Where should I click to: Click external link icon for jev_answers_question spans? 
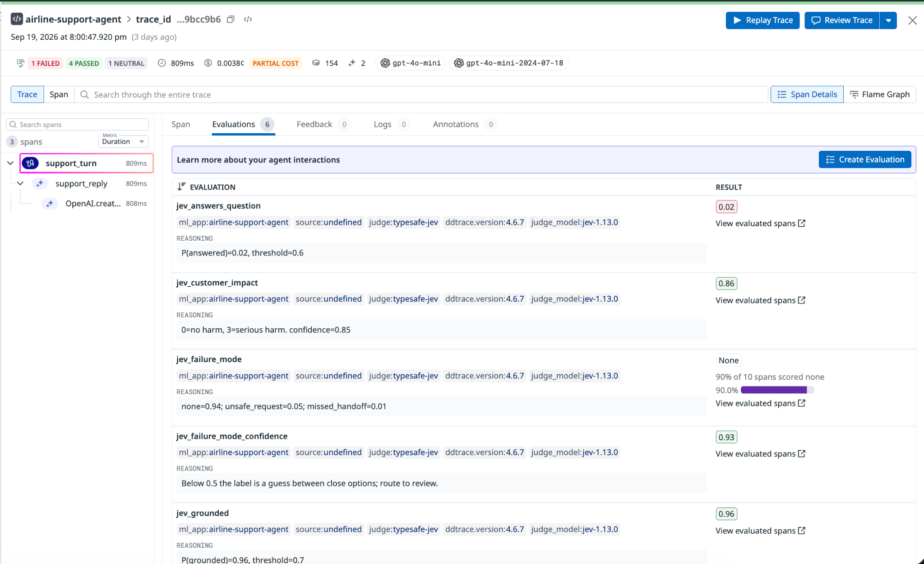801,223
